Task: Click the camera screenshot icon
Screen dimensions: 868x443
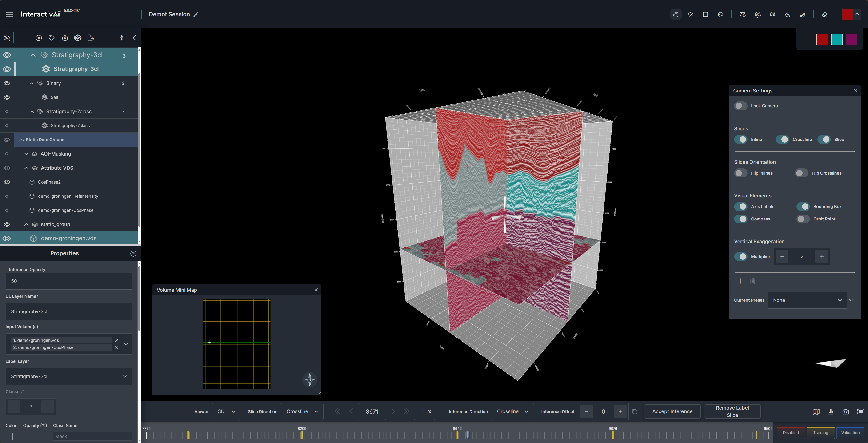Action: tap(846, 412)
